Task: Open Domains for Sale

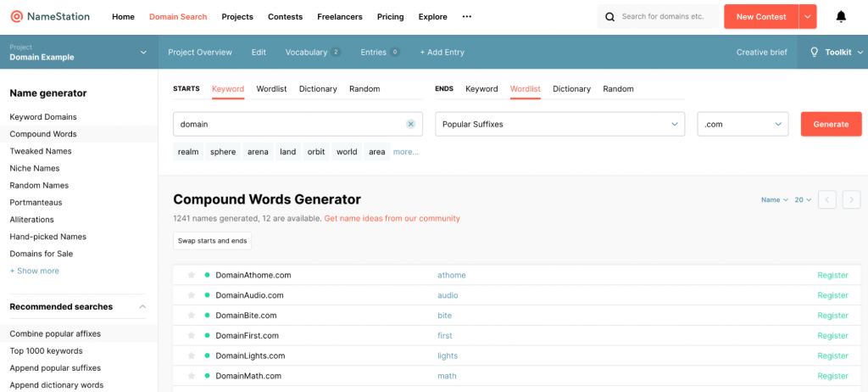Action: click(41, 254)
